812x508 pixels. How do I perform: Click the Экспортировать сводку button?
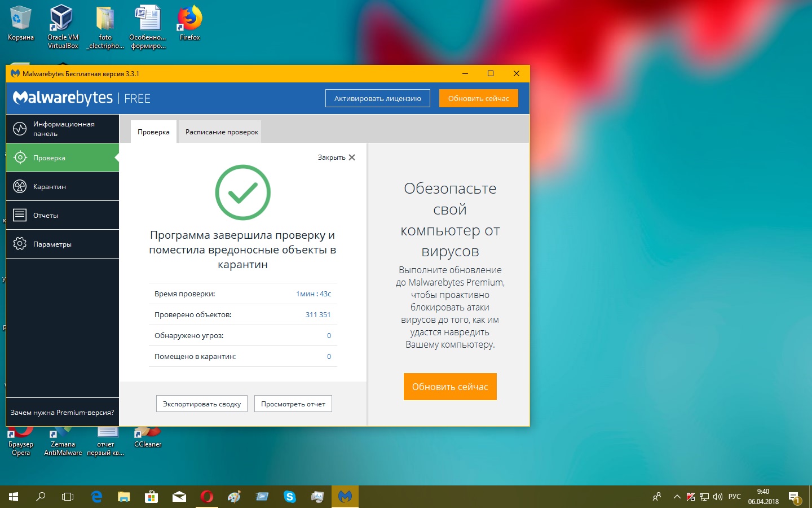202,404
